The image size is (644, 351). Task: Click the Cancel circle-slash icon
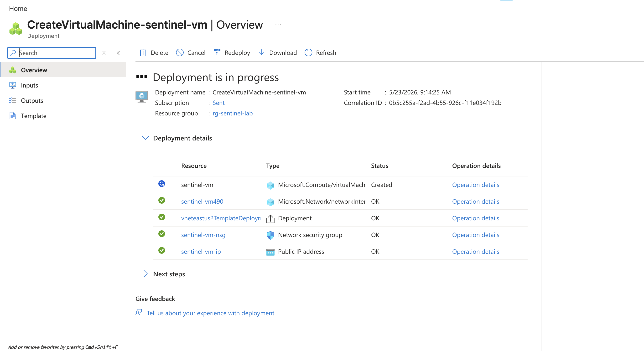click(x=180, y=52)
